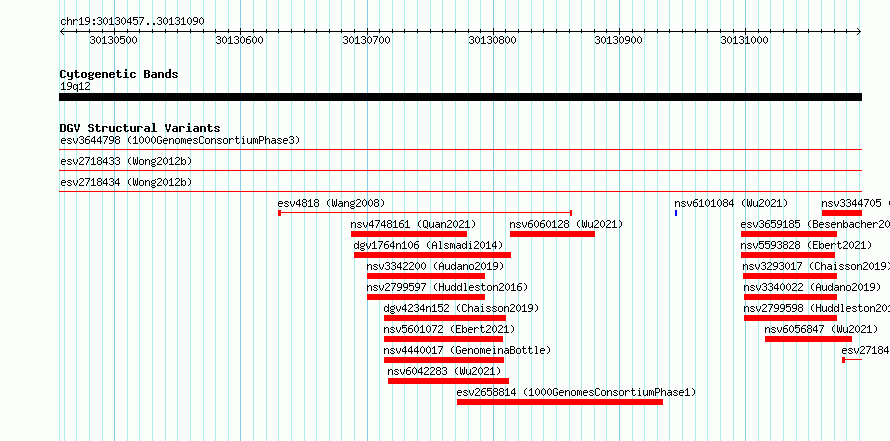Select the red bar under dgv1764n106
This screenshot has width=890, height=441.
point(432,255)
